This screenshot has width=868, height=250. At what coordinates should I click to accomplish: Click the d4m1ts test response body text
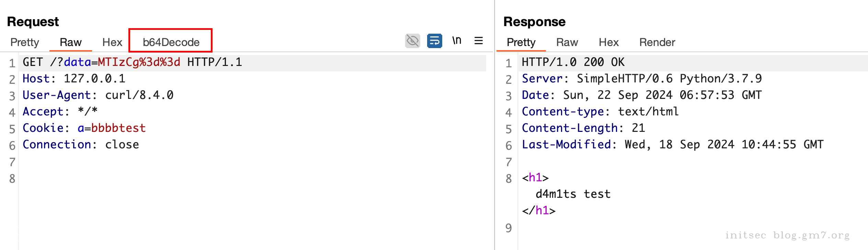[x=573, y=194]
